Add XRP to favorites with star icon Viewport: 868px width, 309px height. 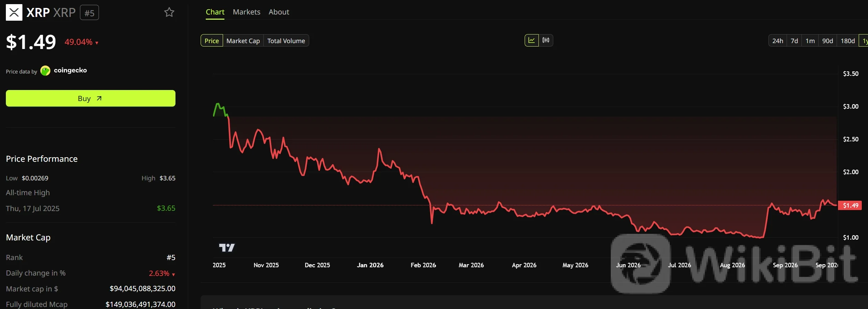point(169,12)
